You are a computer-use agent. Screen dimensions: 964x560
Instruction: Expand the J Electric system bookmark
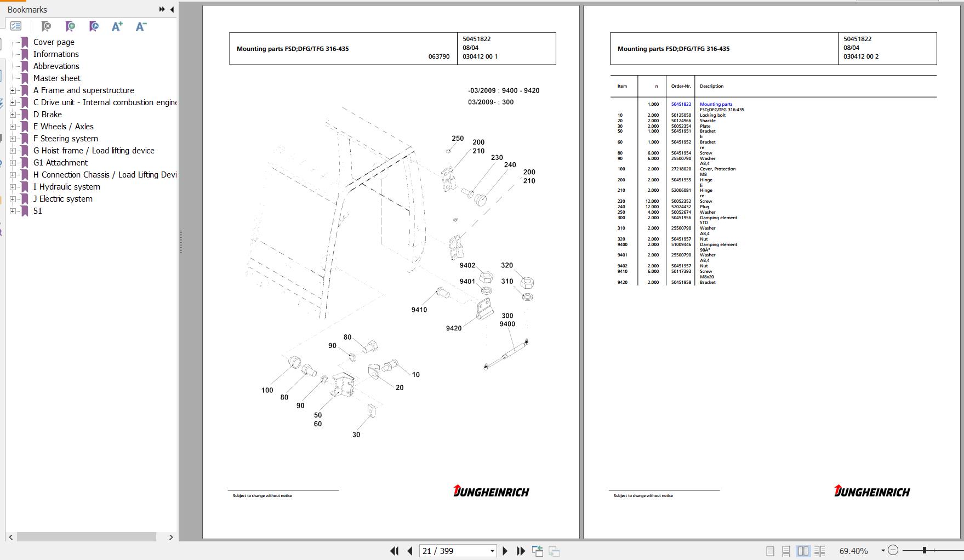pyautogui.click(x=13, y=199)
